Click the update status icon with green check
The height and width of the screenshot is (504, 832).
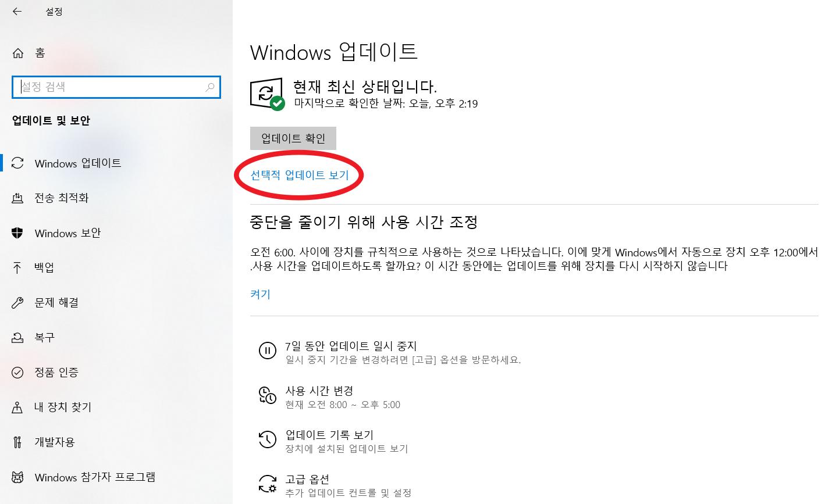pos(267,94)
